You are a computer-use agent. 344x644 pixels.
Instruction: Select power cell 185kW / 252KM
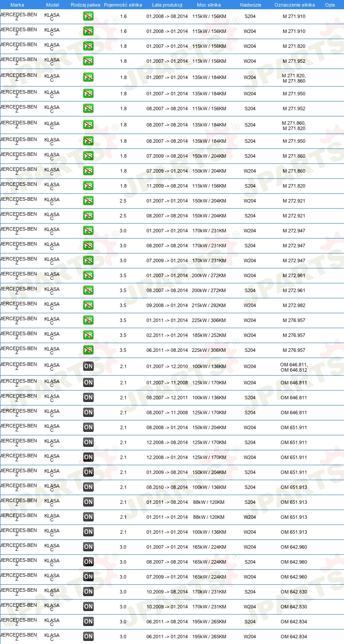[x=209, y=335]
